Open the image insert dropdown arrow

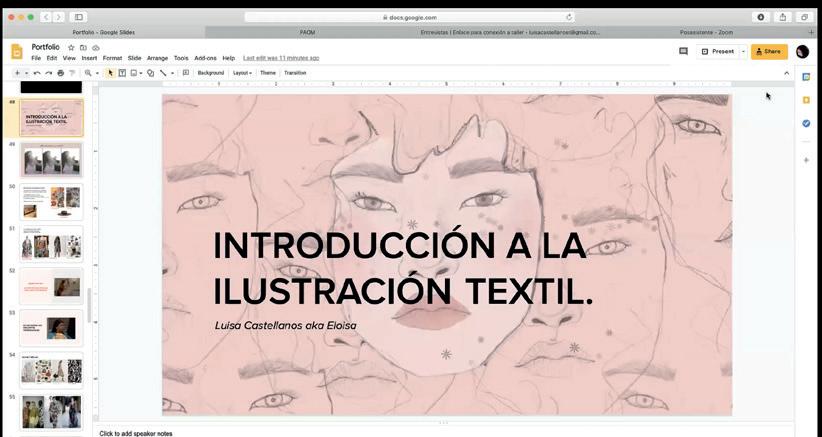[x=141, y=73]
